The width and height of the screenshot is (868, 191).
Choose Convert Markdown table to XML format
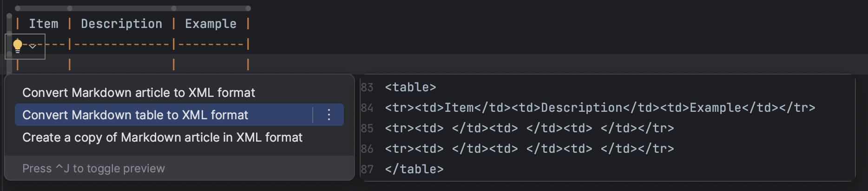[135, 115]
